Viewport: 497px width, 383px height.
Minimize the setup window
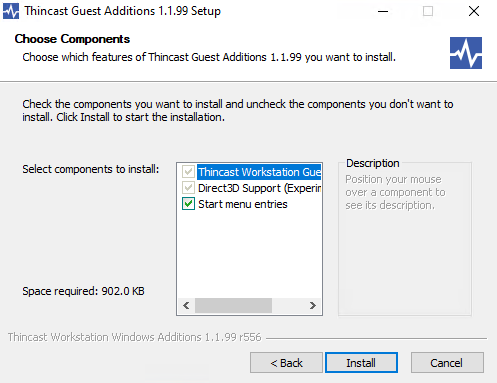point(383,11)
